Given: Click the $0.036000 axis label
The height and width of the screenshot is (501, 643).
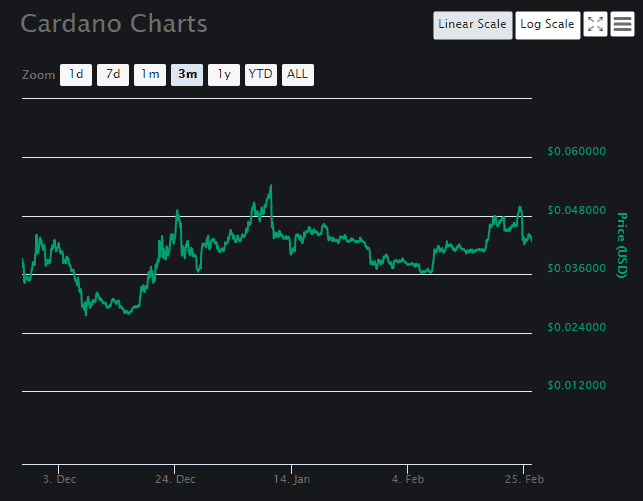Looking at the screenshot, I should (577, 268).
